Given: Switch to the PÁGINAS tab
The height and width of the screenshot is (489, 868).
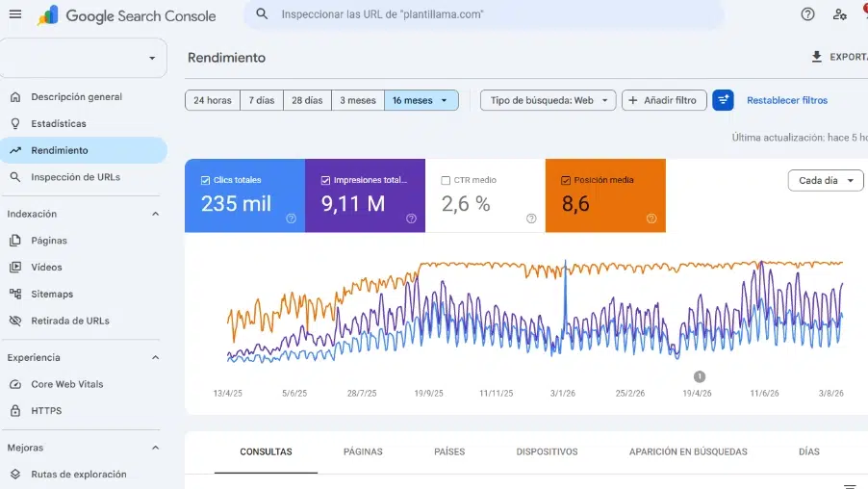Looking at the screenshot, I should (x=363, y=451).
